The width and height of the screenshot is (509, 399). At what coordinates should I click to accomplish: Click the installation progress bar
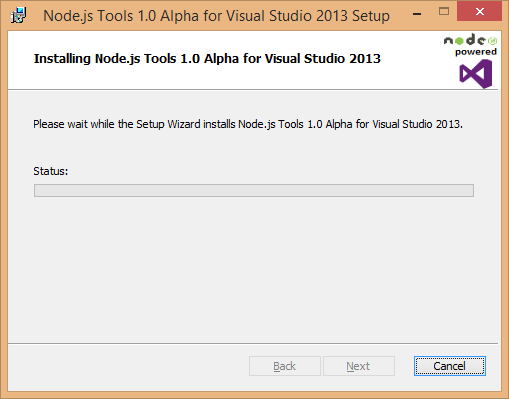coord(254,190)
